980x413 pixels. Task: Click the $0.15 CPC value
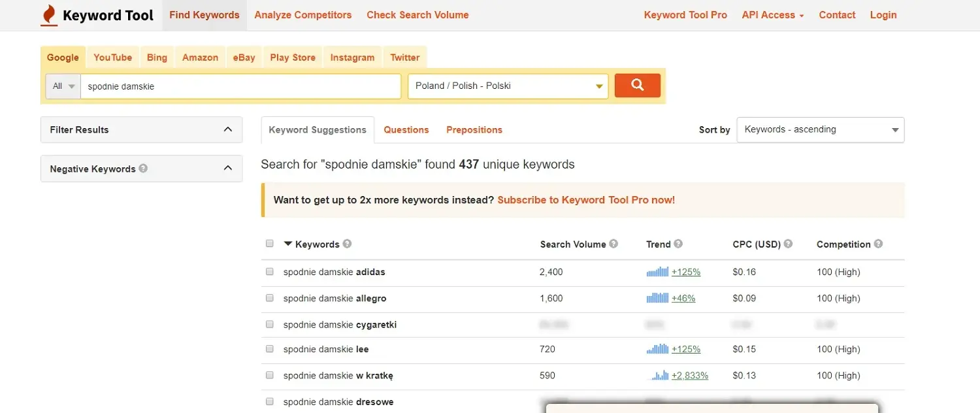tap(744, 349)
